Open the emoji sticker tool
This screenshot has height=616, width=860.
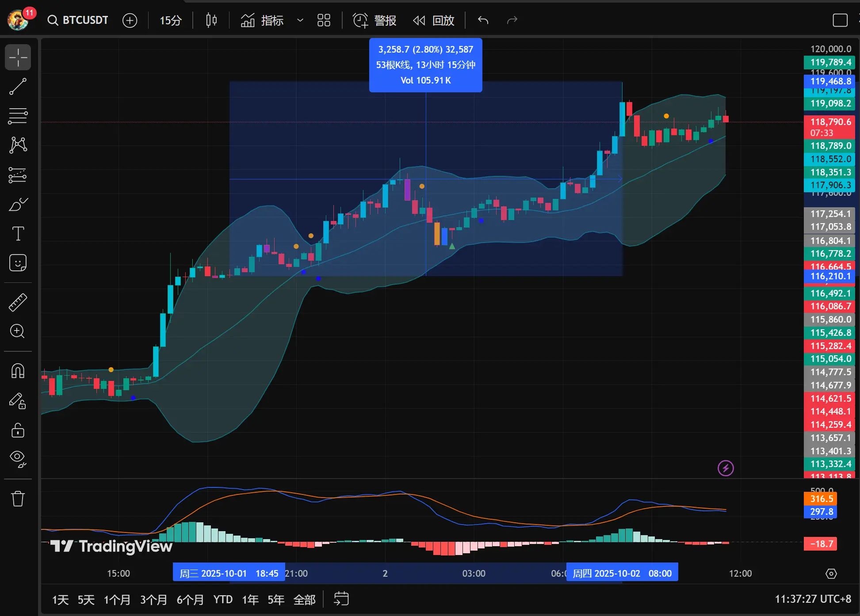point(18,263)
